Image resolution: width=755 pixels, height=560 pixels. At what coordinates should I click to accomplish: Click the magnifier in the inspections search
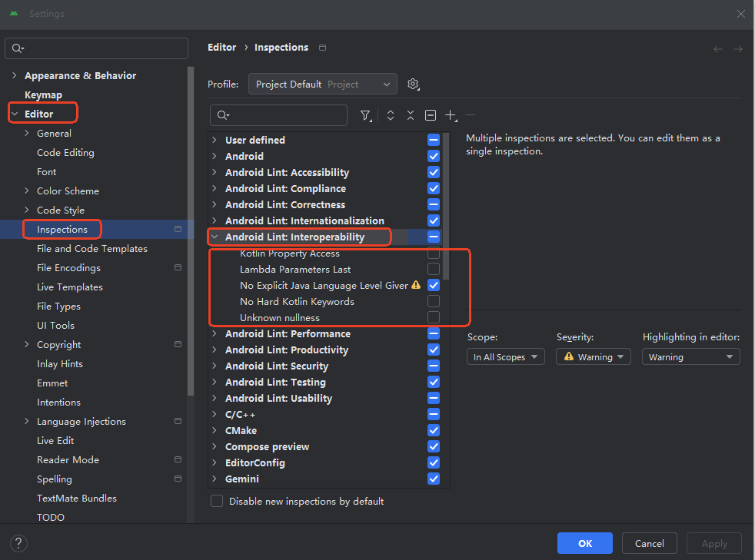point(223,115)
